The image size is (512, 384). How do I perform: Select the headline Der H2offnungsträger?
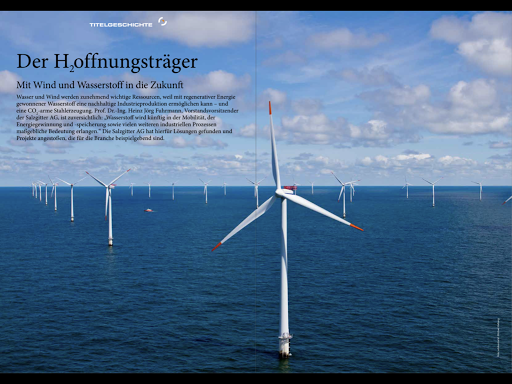pyautogui.click(x=107, y=62)
